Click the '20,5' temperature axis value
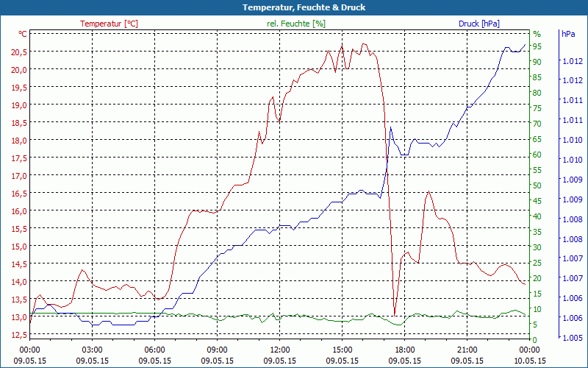The width and height of the screenshot is (588, 368). click(19, 52)
